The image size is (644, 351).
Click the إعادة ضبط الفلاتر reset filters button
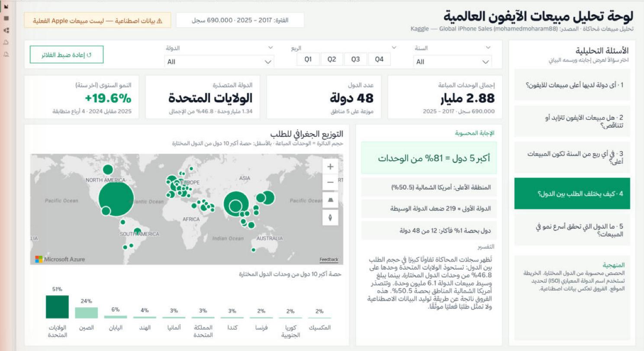[x=67, y=54]
